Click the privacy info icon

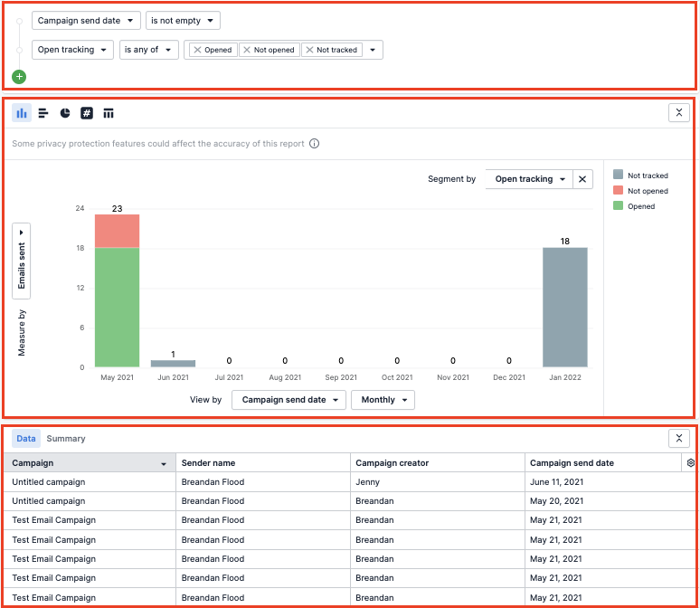[314, 144]
